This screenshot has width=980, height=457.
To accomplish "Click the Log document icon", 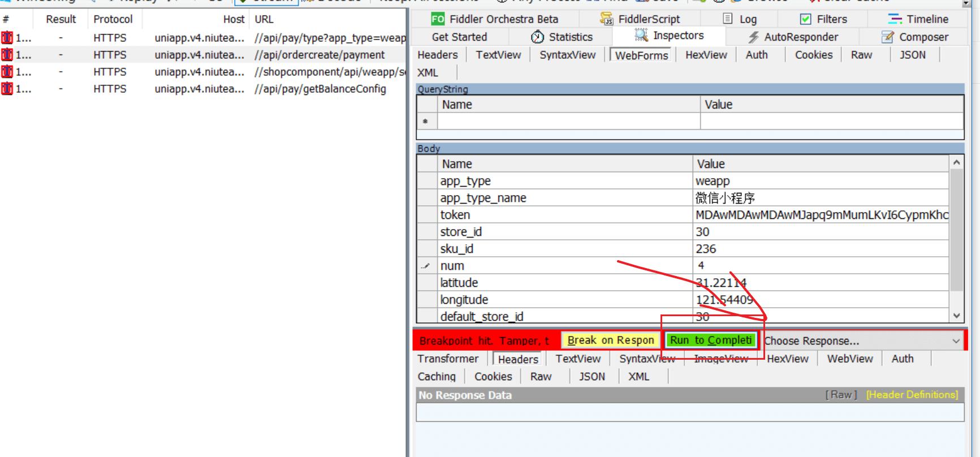I will [728, 19].
